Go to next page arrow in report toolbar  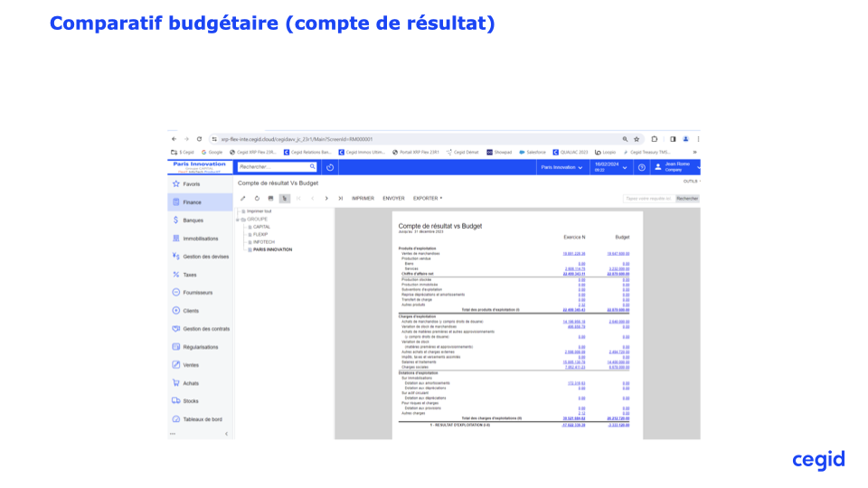(326, 198)
